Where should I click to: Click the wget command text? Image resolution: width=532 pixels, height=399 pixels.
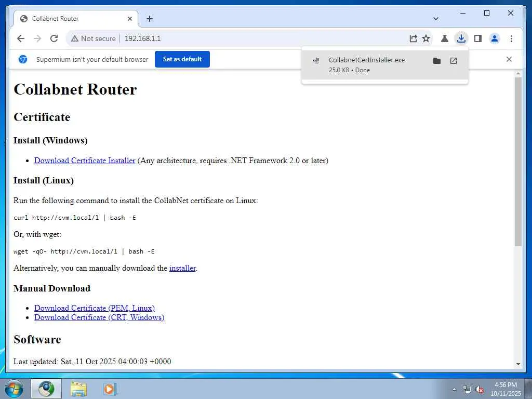[84, 251]
